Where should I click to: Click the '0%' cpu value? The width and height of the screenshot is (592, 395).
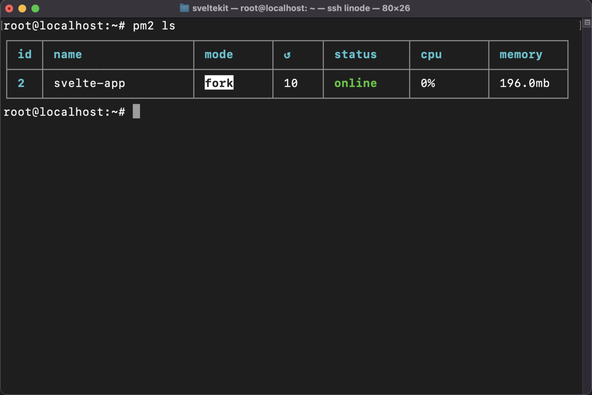pos(428,83)
